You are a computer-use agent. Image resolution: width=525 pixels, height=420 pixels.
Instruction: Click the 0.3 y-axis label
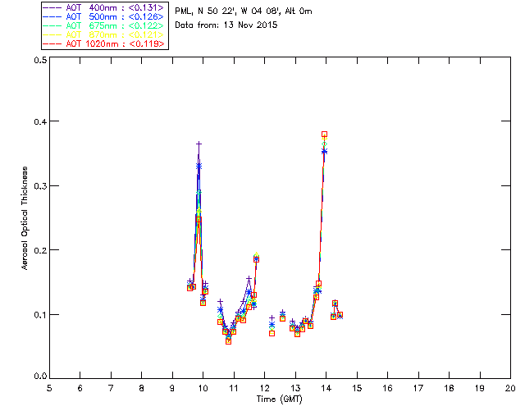[x=40, y=186]
